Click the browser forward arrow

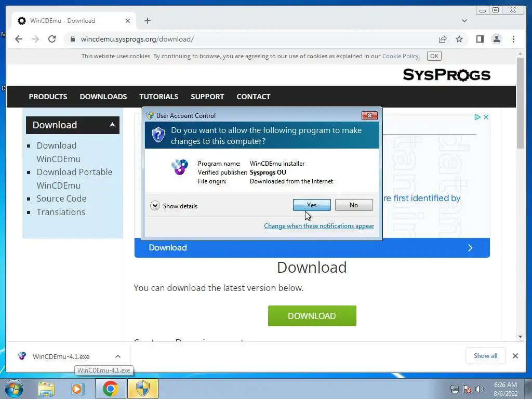pyautogui.click(x=35, y=39)
